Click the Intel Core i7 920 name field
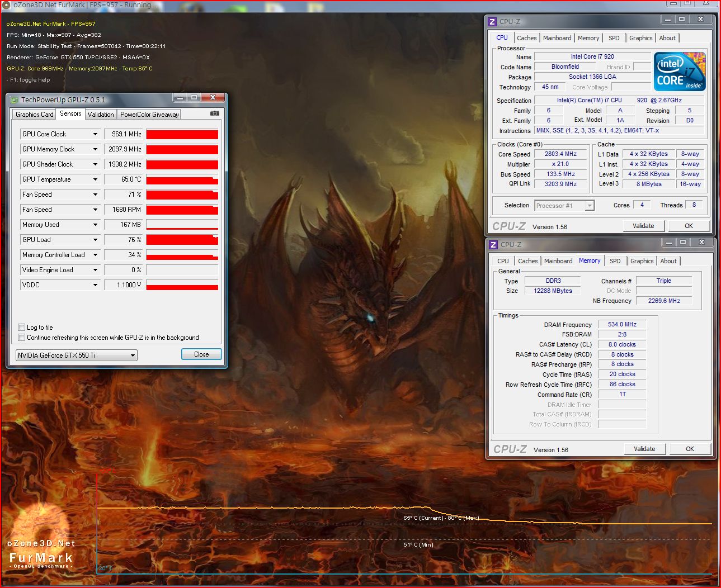Image resolution: width=721 pixels, height=588 pixels. coord(592,57)
